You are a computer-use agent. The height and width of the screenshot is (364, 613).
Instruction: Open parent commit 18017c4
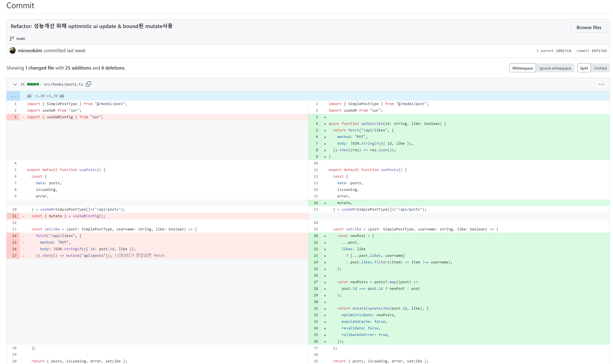[563, 51]
